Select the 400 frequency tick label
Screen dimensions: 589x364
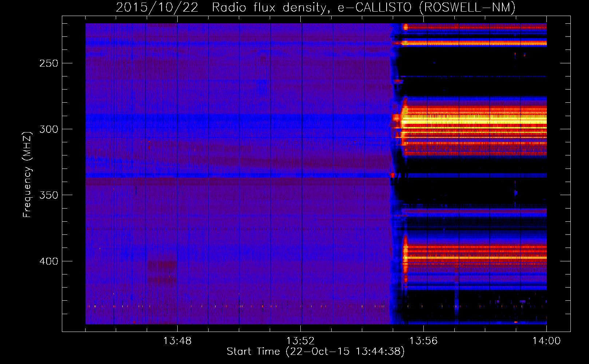coord(48,261)
